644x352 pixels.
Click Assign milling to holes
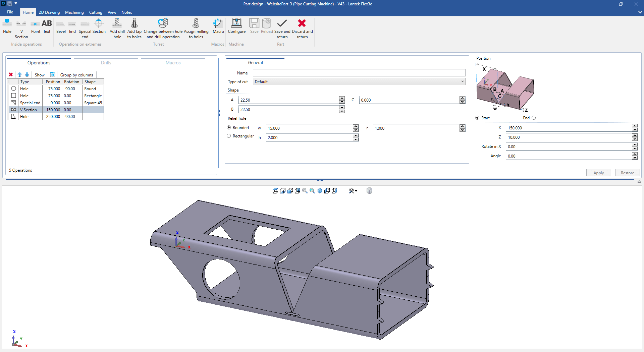pyautogui.click(x=196, y=28)
